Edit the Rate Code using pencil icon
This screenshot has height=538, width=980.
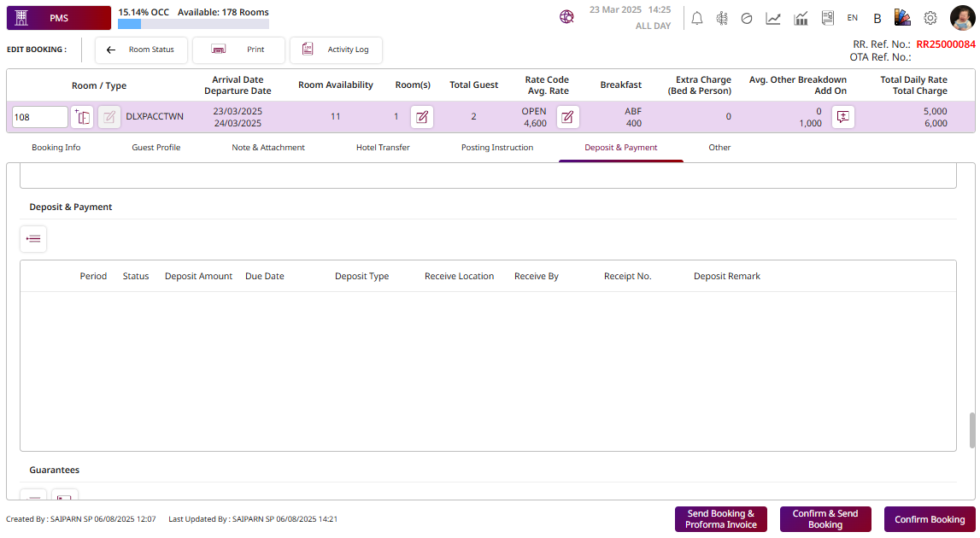click(x=568, y=117)
